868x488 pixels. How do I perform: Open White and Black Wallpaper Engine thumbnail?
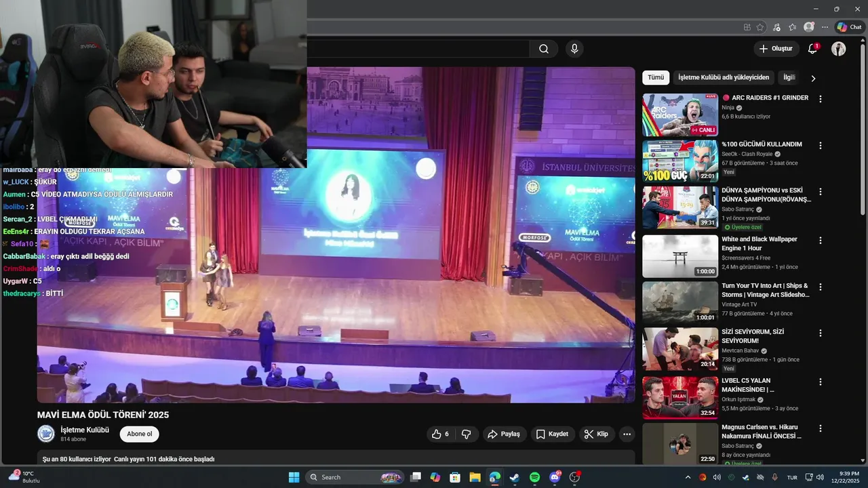[x=680, y=256]
